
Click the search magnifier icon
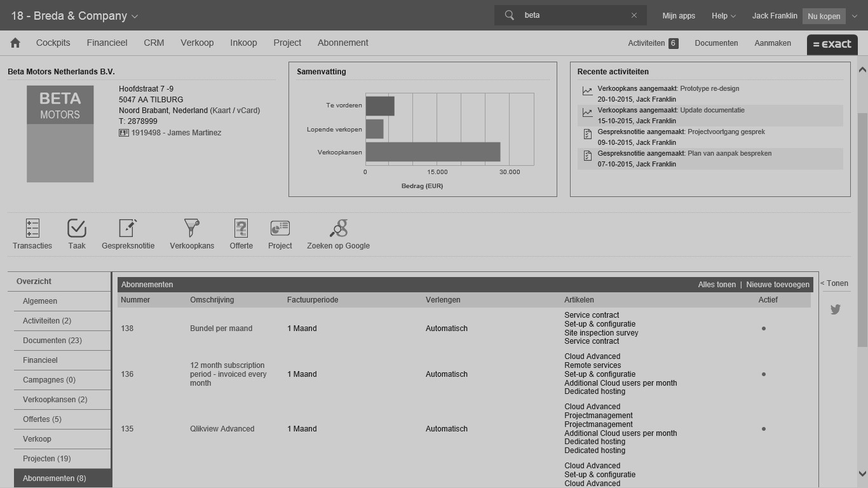click(x=509, y=15)
